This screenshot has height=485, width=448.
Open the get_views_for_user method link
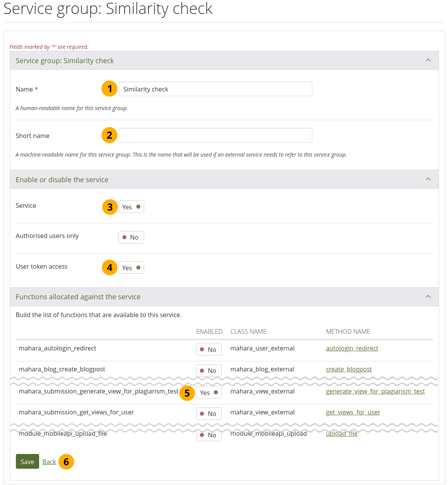[353, 412]
